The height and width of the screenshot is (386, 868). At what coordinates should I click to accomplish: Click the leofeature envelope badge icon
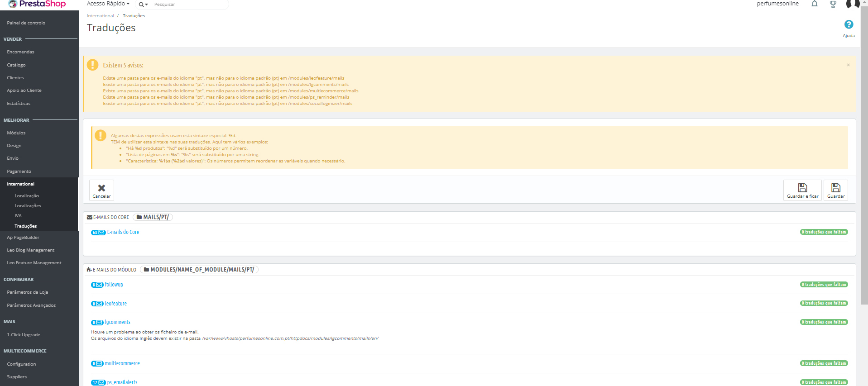tap(97, 304)
